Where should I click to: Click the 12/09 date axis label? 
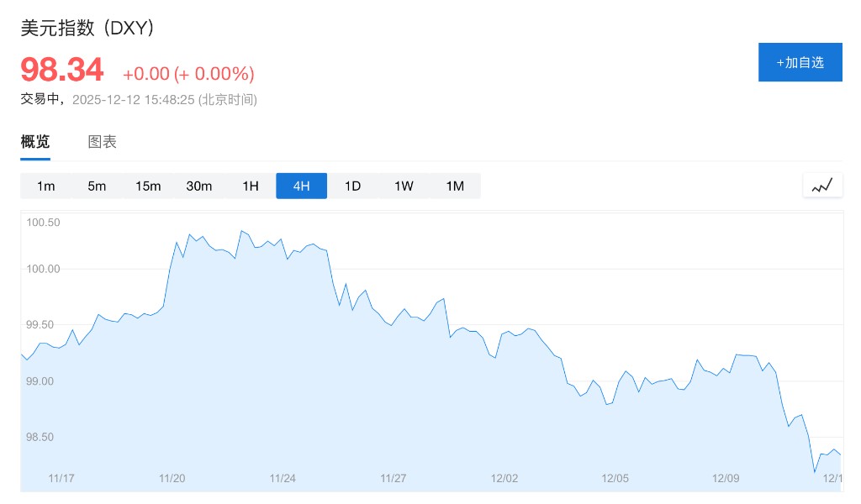[726, 478]
